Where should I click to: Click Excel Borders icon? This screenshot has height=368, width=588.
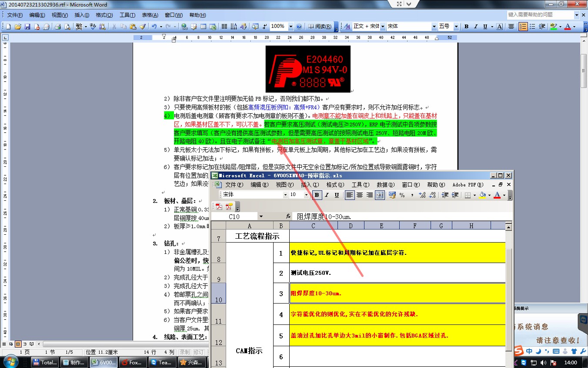pos(468,195)
